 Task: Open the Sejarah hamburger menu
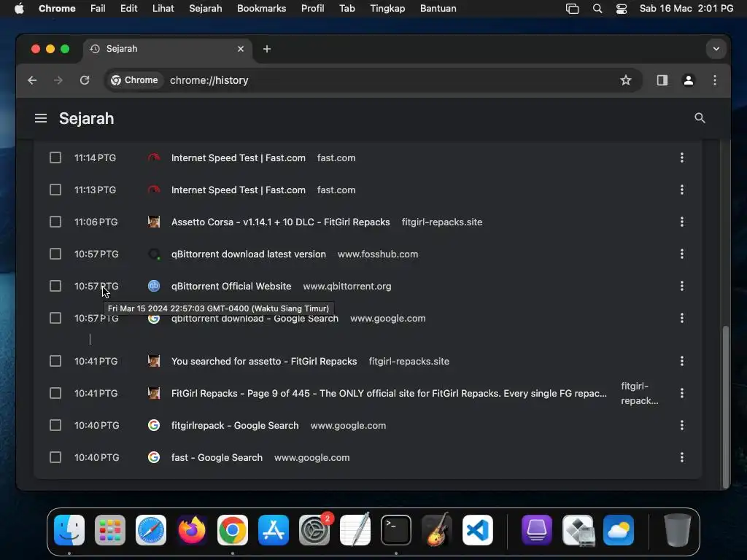pyautogui.click(x=41, y=118)
